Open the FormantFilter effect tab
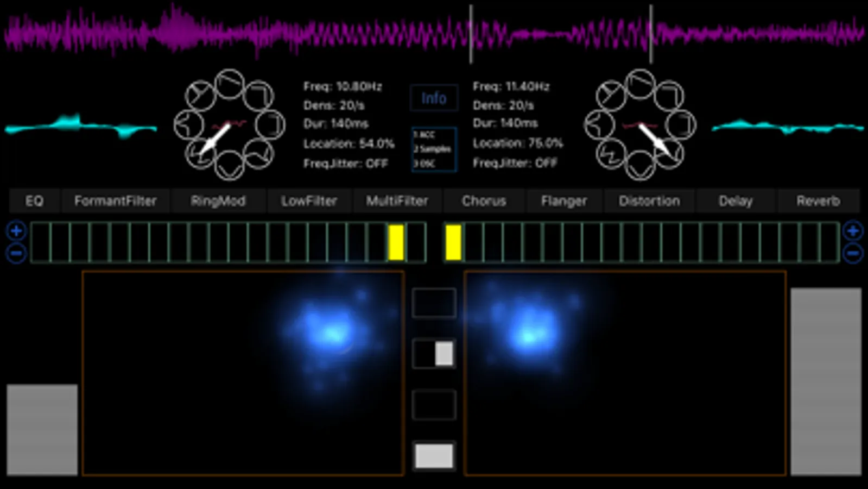Image resolution: width=868 pixels, height=489 pixels. click(x=116, y=201)
